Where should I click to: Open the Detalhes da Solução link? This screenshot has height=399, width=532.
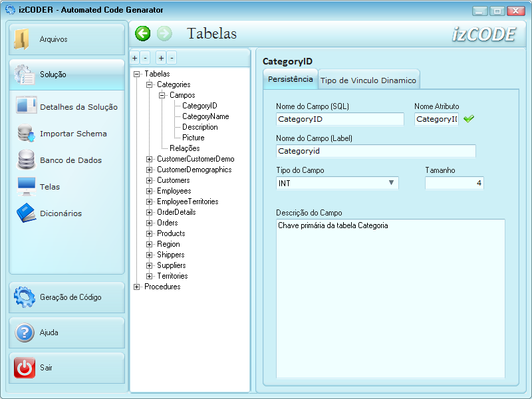pos(78,107)
